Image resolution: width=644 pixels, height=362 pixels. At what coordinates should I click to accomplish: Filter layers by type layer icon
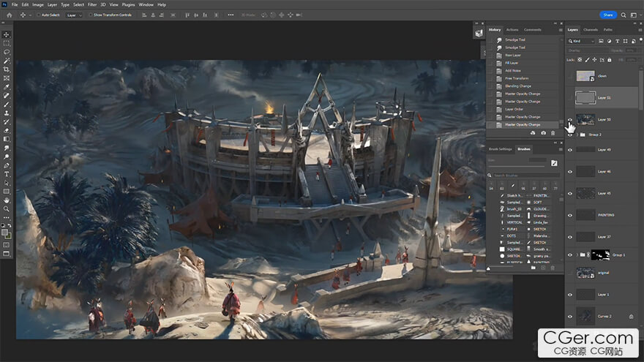(x=618, y=41)
